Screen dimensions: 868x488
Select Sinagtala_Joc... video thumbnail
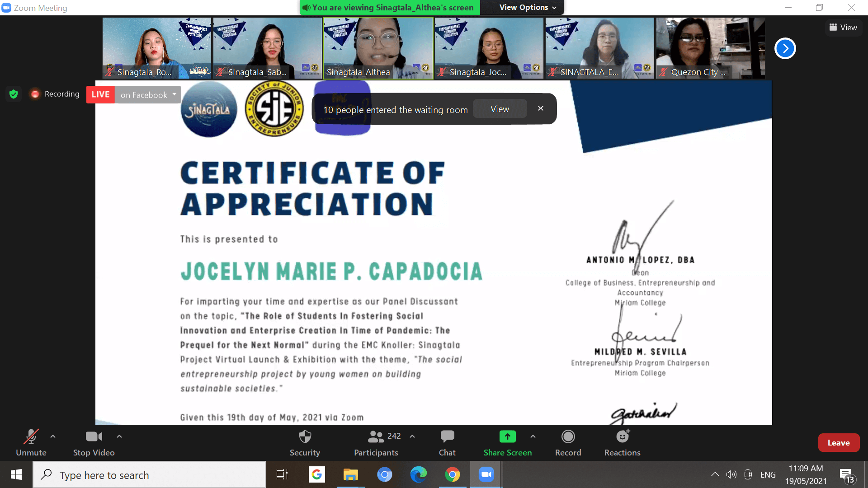pos(489,48)
